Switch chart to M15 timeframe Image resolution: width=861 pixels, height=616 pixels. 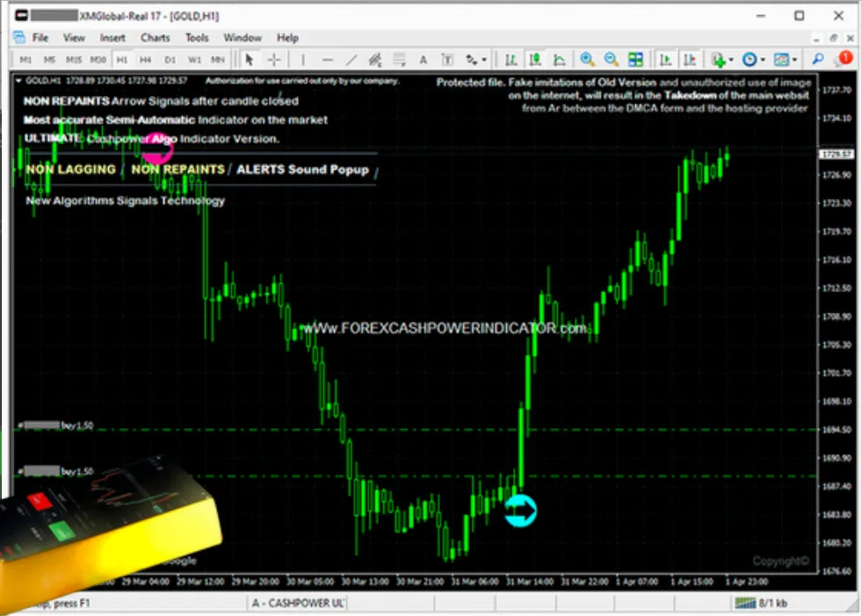(x=72, y=59)
